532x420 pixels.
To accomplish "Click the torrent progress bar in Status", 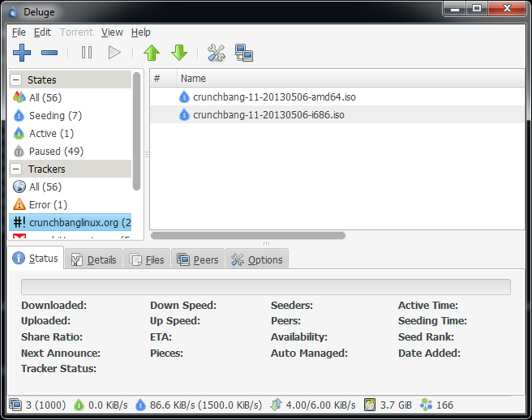I will coord(266,287).
